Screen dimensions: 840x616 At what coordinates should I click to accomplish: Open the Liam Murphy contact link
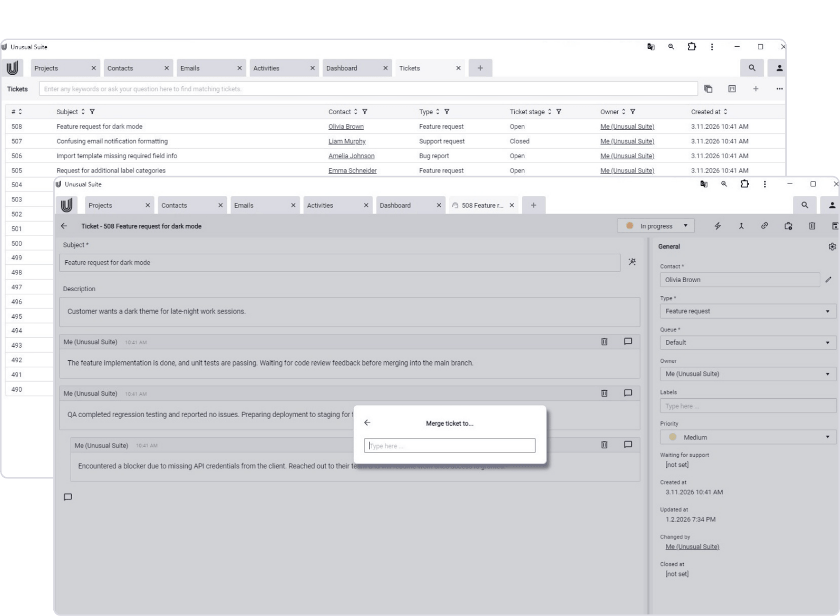347,141
